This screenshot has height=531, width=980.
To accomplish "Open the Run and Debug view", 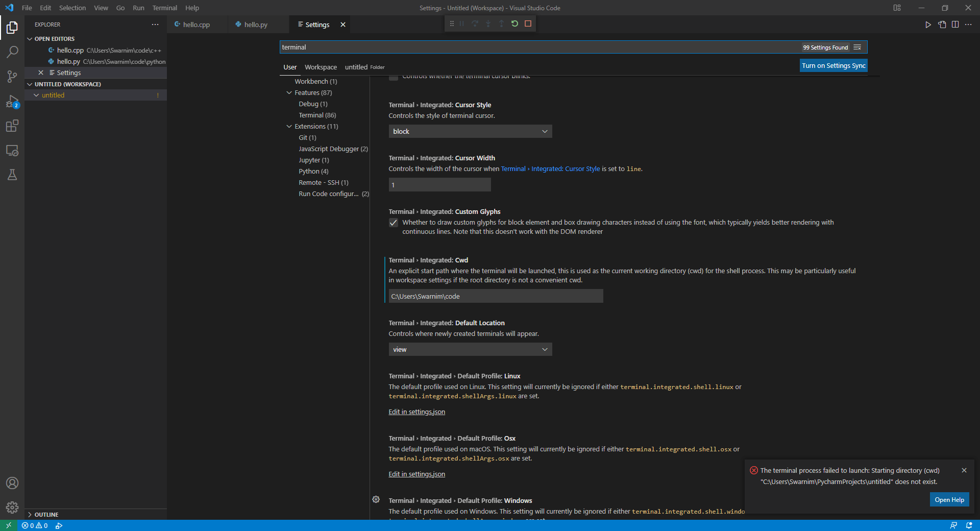I will click(12, 101).
